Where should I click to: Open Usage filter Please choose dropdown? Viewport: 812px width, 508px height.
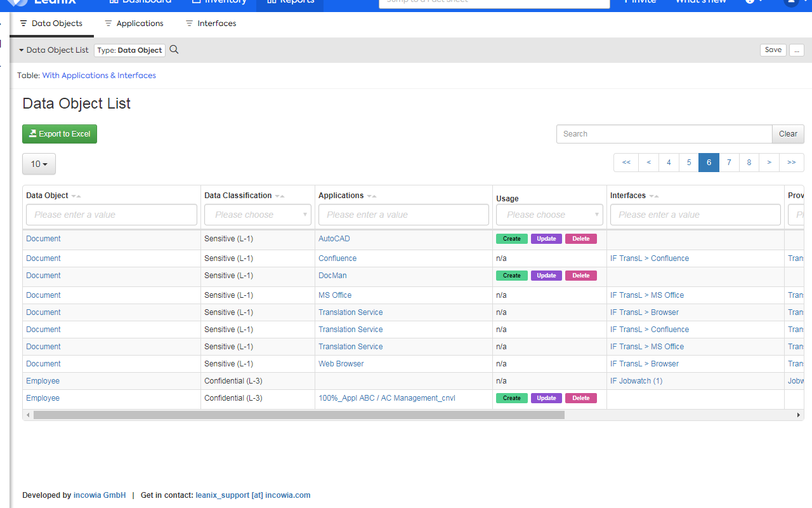[549, 215]
